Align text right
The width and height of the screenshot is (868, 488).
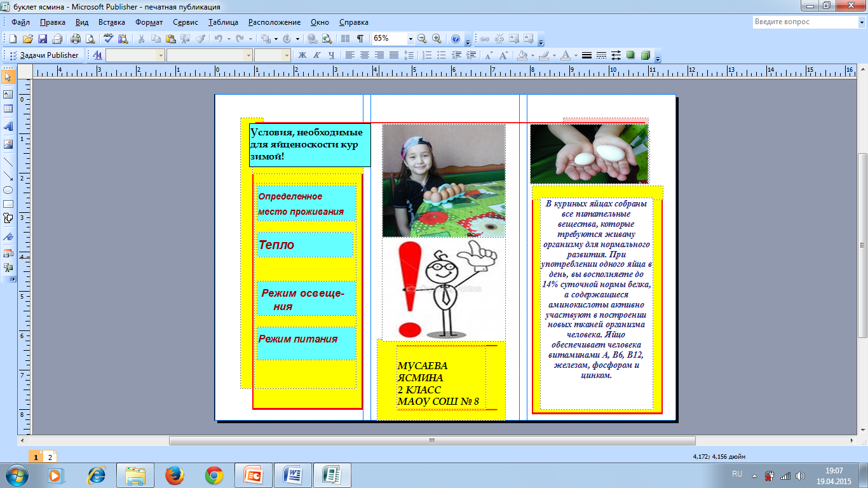tap(379, 55)
